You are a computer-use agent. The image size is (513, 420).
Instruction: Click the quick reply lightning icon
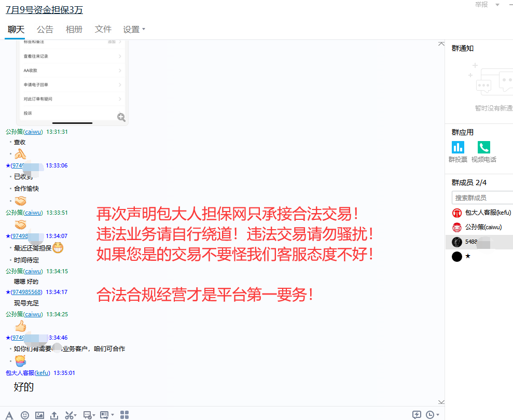[416, 414]
